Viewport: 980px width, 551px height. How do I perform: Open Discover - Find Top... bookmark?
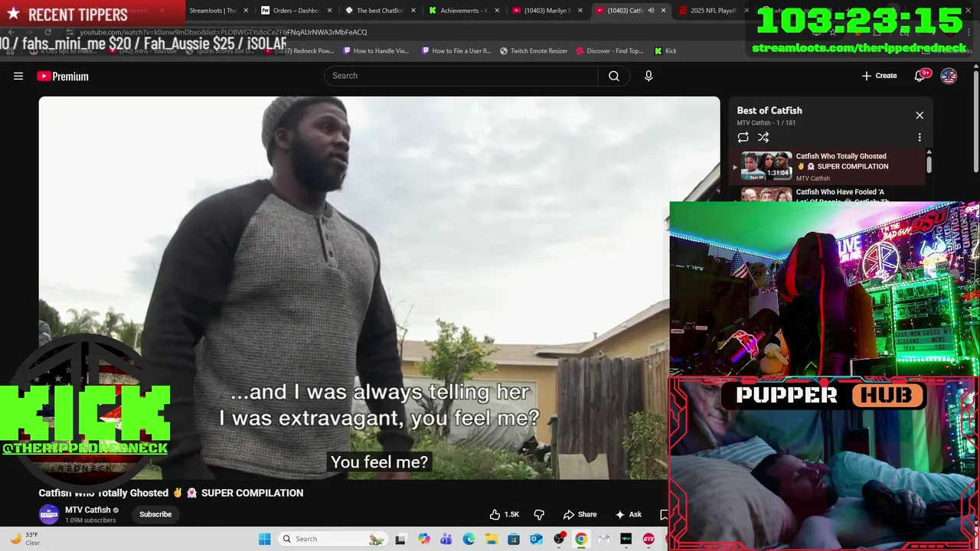(609, 51)
